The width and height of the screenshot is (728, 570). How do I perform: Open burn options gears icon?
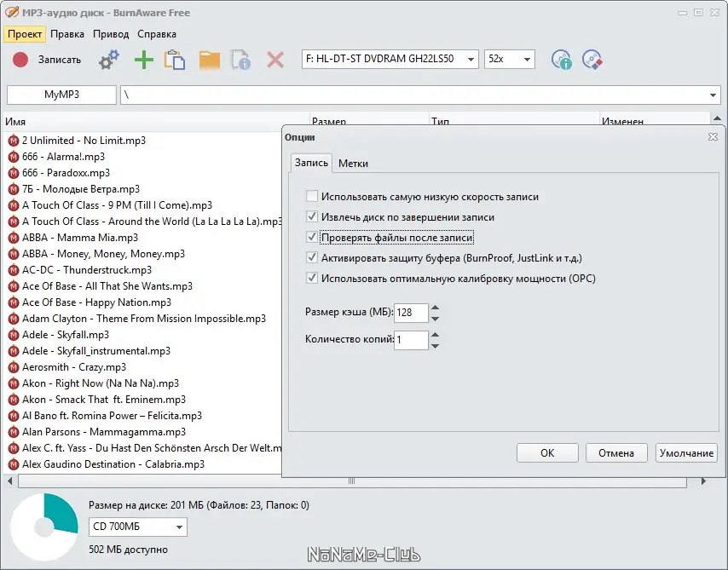(x=108, y=60)
